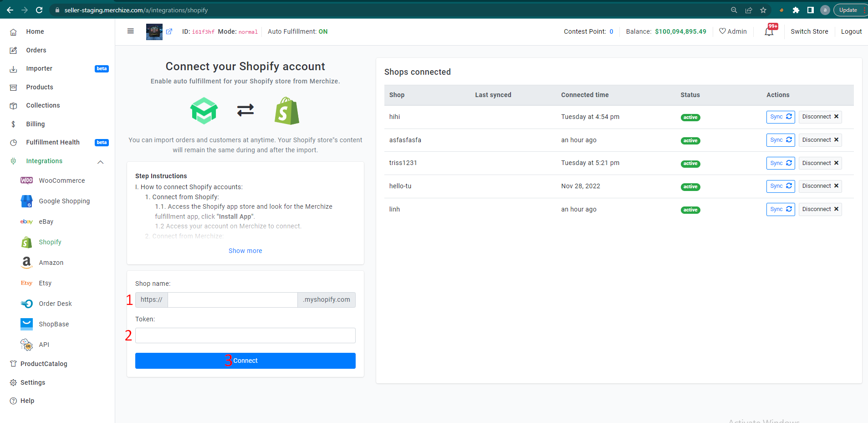The image size is (868, 423).
Task: Open Settings in sidebar
Action: click(33, 382)
